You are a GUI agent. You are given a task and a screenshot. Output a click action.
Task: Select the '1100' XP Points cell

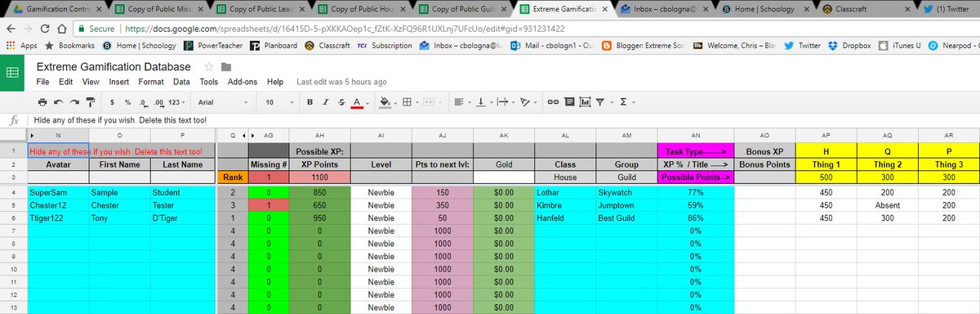pyautogui.click(x=320, y=177)
